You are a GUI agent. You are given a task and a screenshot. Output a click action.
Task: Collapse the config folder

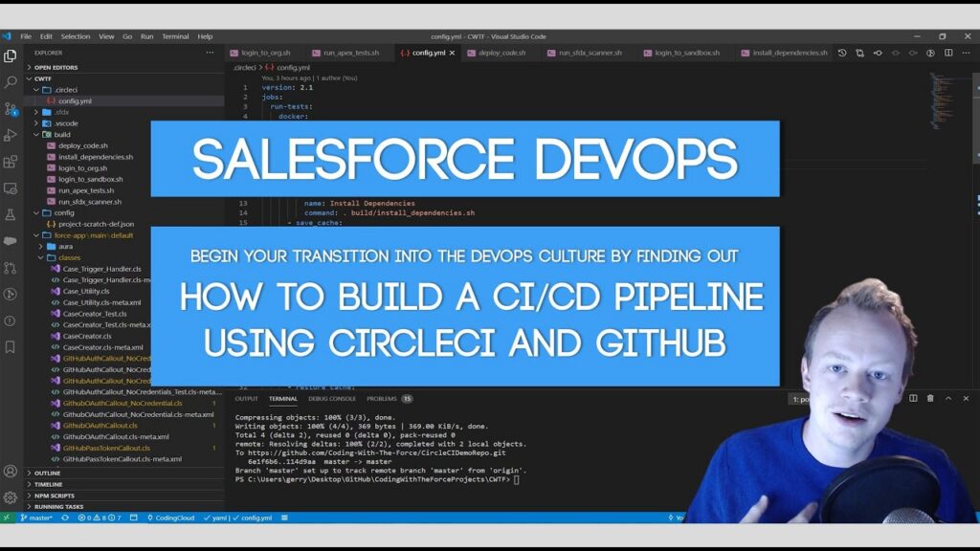tap(63, 213)
